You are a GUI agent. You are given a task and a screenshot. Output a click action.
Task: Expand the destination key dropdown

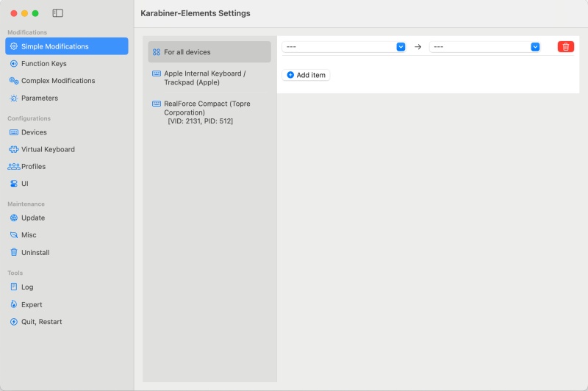coord(535,46)
